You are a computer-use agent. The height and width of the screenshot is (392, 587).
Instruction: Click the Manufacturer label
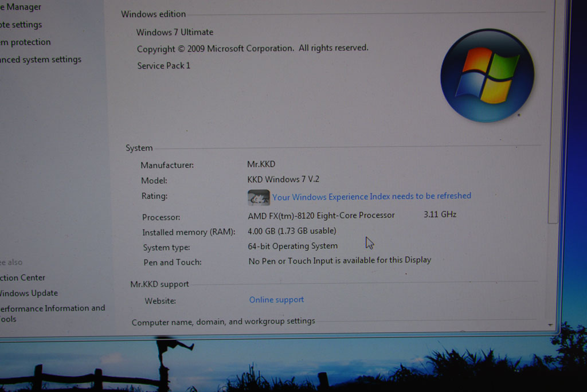click(167, 165)
